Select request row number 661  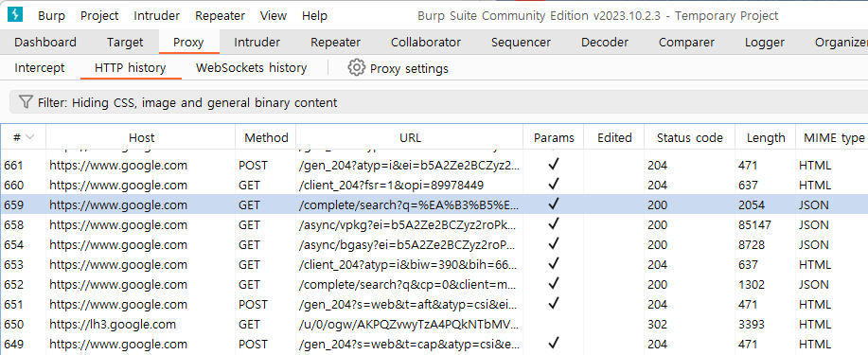click(434, 165)
